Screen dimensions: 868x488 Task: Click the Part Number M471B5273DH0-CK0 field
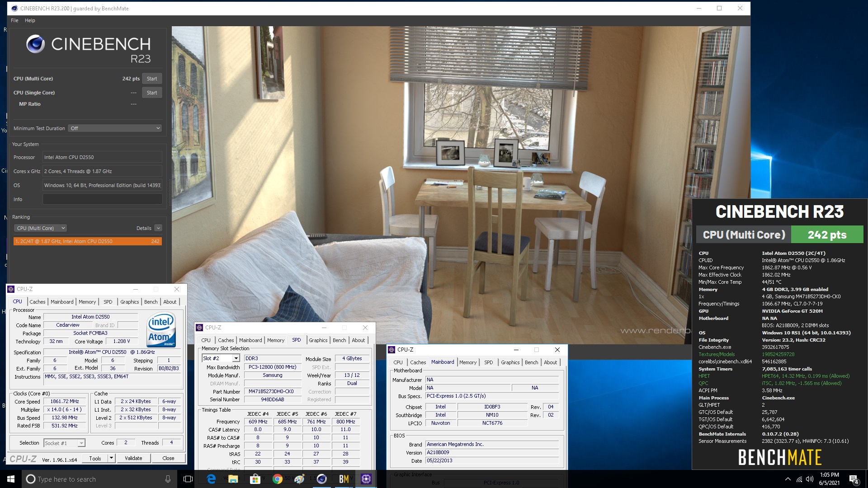click(272, 392)
